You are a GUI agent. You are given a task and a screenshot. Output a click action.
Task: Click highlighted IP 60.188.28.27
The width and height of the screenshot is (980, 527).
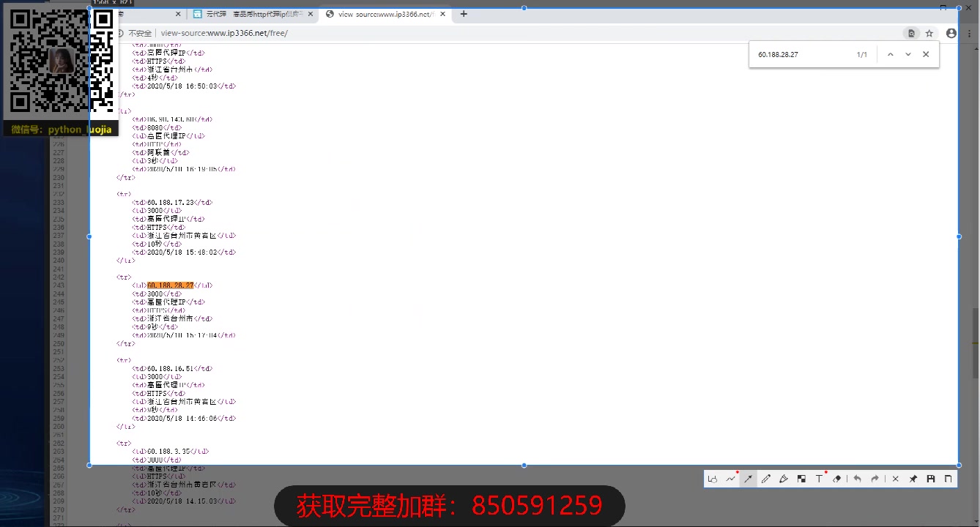pos(171,285)
